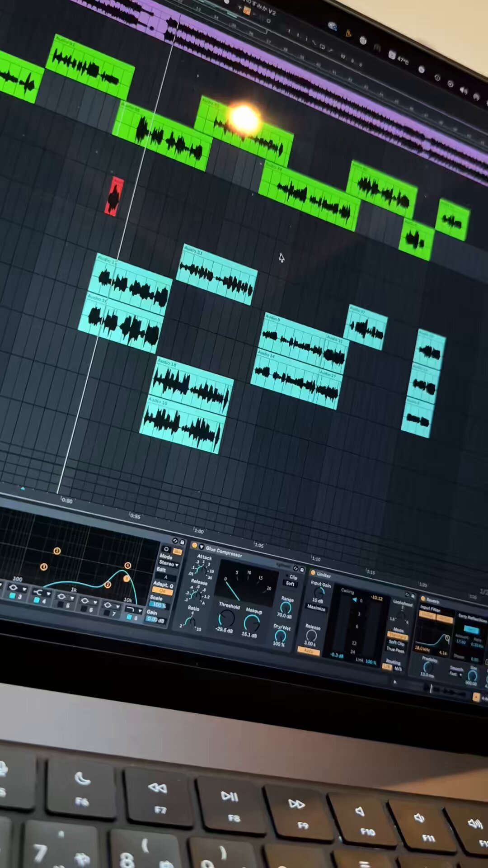Image resolution: width=488 pixels, height=868 pixels.
Task: Click 1:00 marker on time ruler
Action: (199, 531)
